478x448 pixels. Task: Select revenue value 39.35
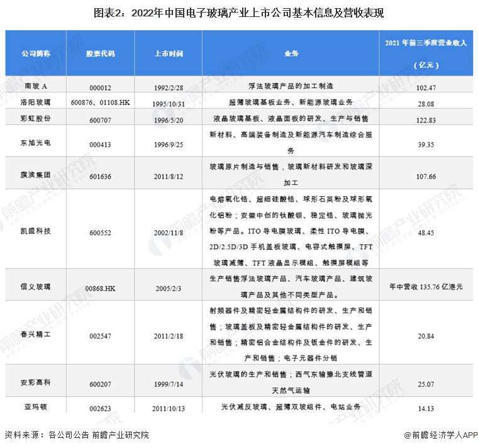[426, 145]
